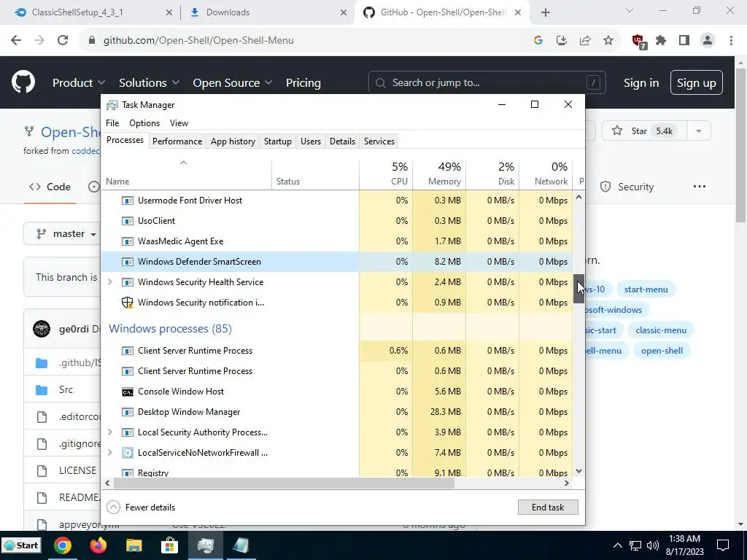Screen dimensions: 747x560
Task: Click the share page icon
Action: click(x=585, y=41)
